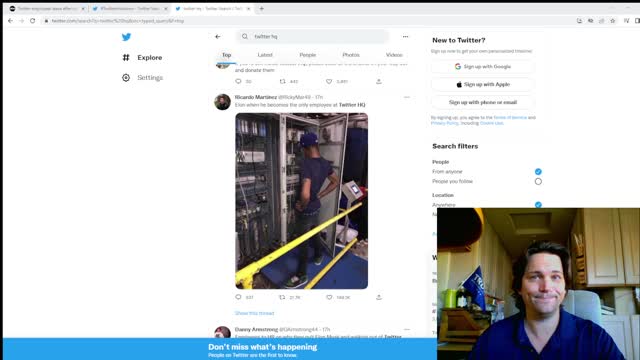Click the like heart on the first partial tweet

[x=329, y=81]
